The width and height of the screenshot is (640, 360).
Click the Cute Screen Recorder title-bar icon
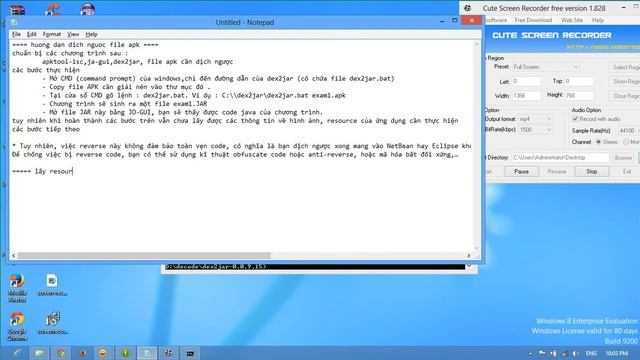tap(468, 8)
